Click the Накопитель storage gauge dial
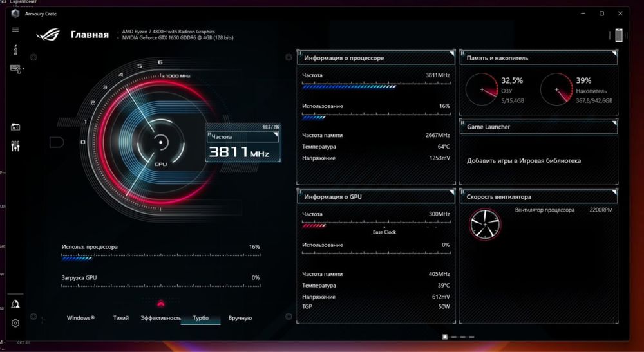The height and width of the screenshot is (352, 644). 556,89
